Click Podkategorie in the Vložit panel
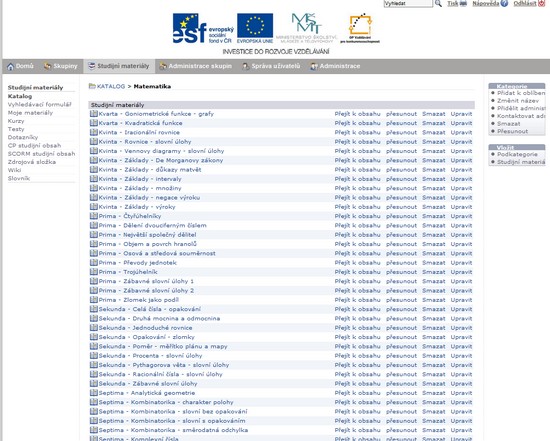Viewport: 550px width, 441px height. click(517, 154)
